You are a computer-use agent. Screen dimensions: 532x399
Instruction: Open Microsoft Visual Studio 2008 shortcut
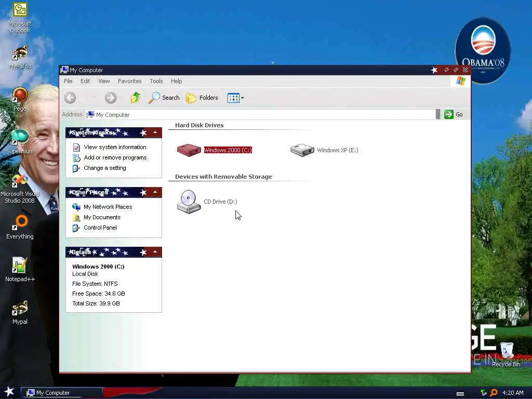(20, 189)
